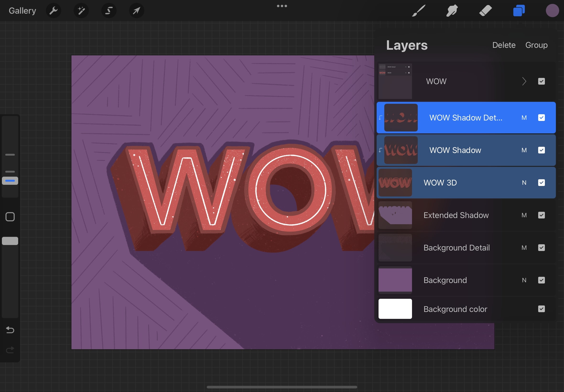Viewport: 564px width, 392px height.
Task: Open the three-dot menu at top
Action: (282, 6)
